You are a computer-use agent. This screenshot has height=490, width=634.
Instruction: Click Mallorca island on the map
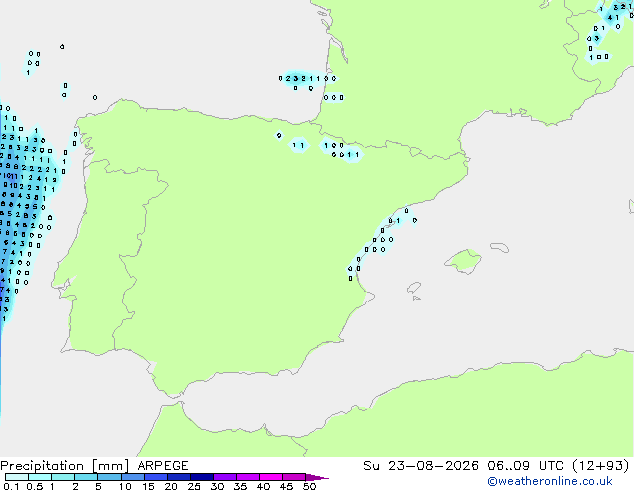point(464,261)
